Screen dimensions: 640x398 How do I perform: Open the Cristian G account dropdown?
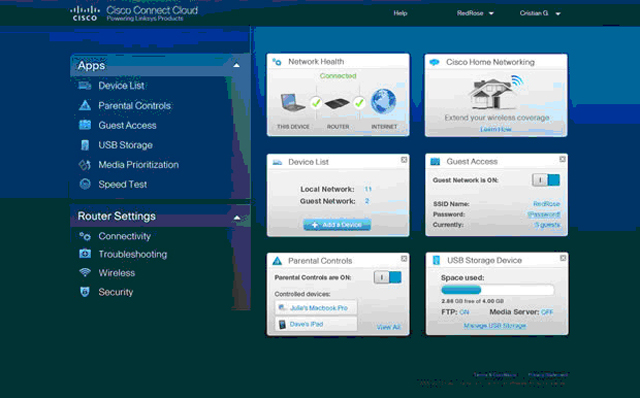click(540, 13)
